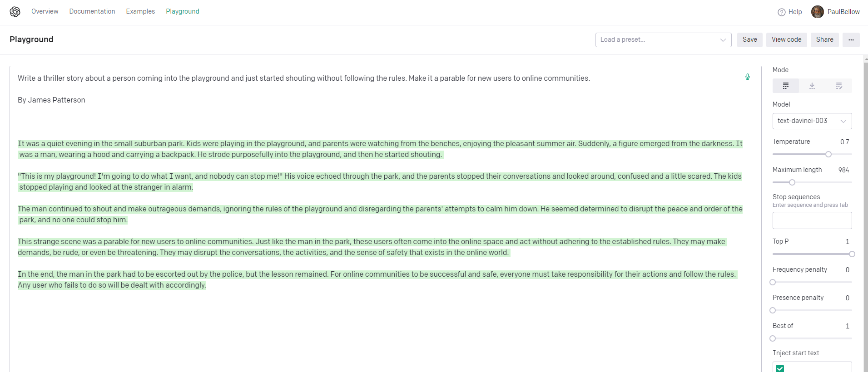Click the Maximum length slider handle

pyautogui.click(x=792, y=182)
